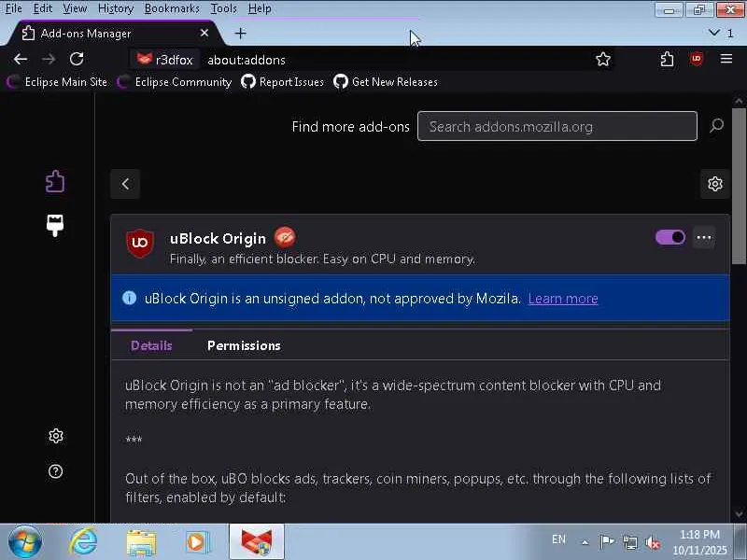Open the Eclipse Community bookmark
This screenshot has height=560, width=747.
coord(175,82)
